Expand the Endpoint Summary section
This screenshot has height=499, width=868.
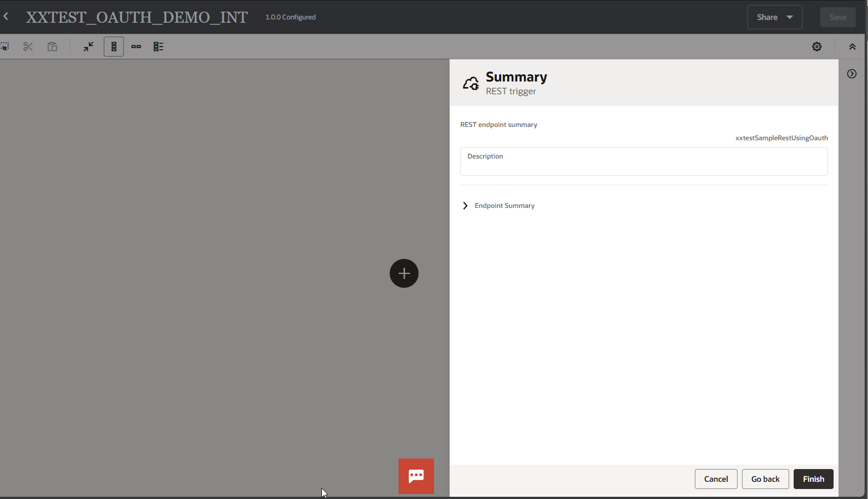tap(465, 205)
